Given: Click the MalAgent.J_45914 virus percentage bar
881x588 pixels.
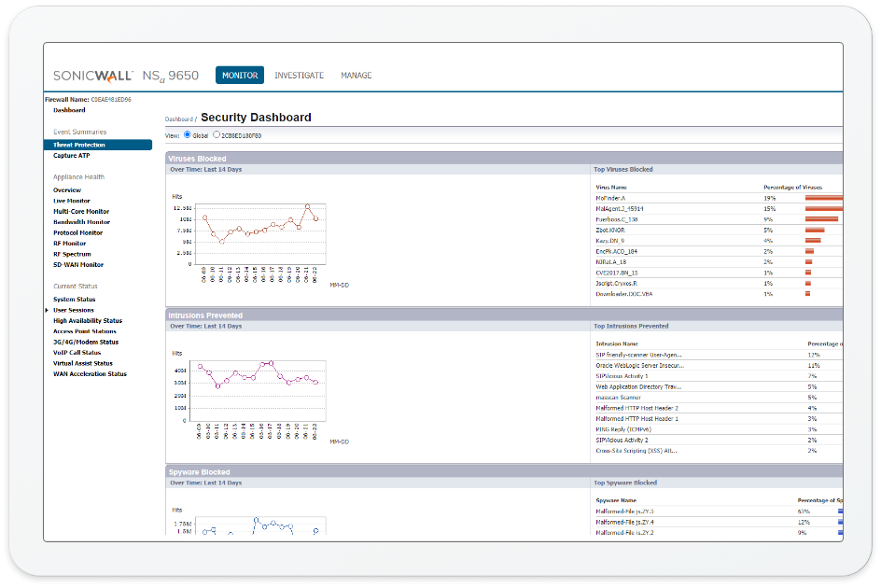Looking at the screenshot, I should click(x=823, y=208).
